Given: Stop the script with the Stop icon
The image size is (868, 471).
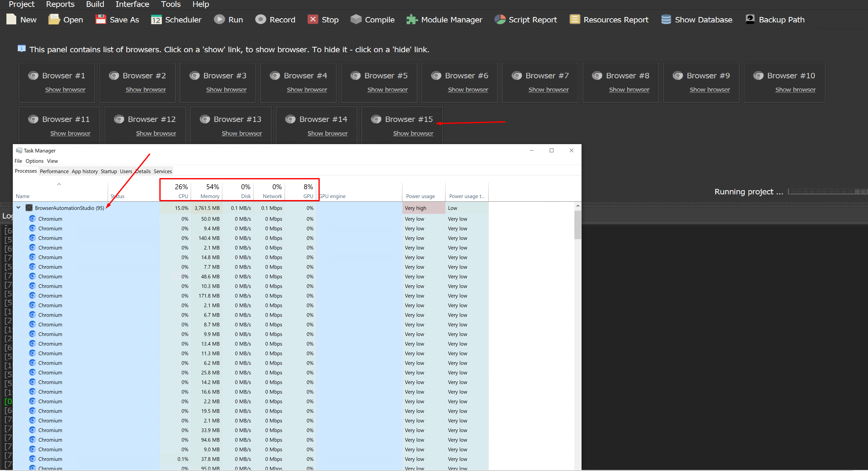Looking at the screenshot, I should point(313,19).
